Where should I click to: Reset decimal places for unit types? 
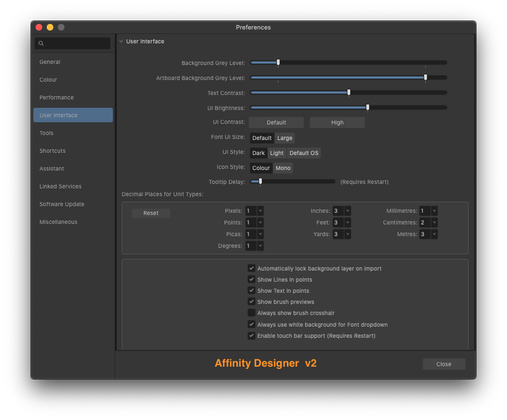click(x=151, y=213)
